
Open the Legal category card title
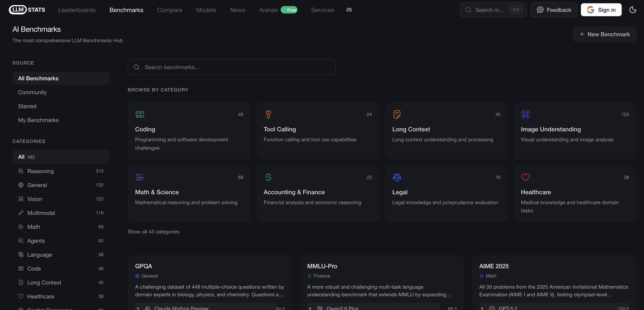point(400,192)
